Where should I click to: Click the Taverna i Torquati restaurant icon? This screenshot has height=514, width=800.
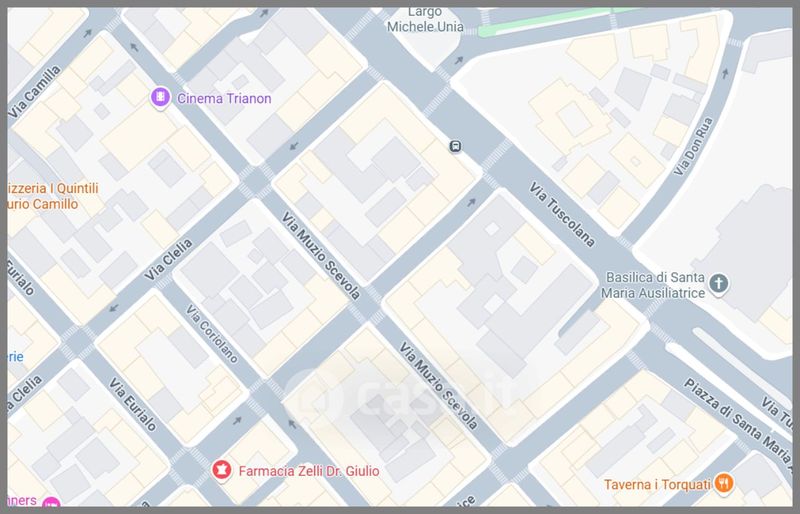tap(723, 483)
